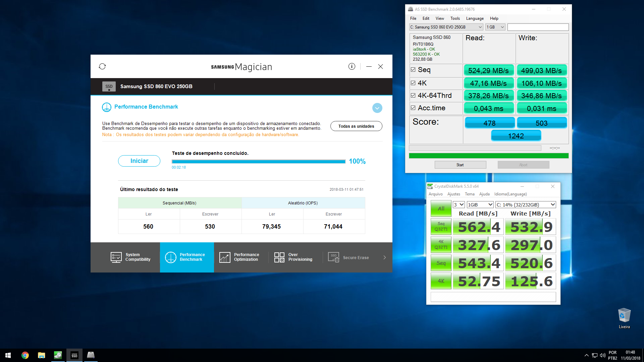This screenshot has height=362, width=644.
Task: Open the Tools menu in AS SSD Benchmark
Action: 455,18
